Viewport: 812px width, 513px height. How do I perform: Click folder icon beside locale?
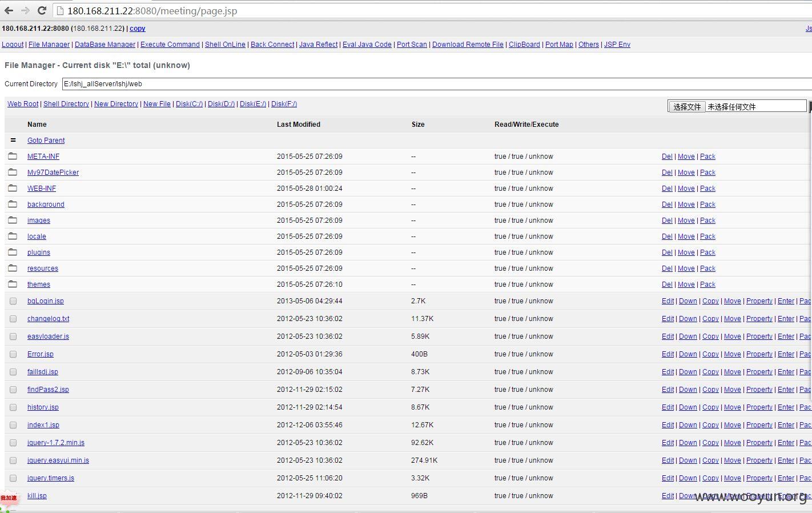[x=13, y=236]
